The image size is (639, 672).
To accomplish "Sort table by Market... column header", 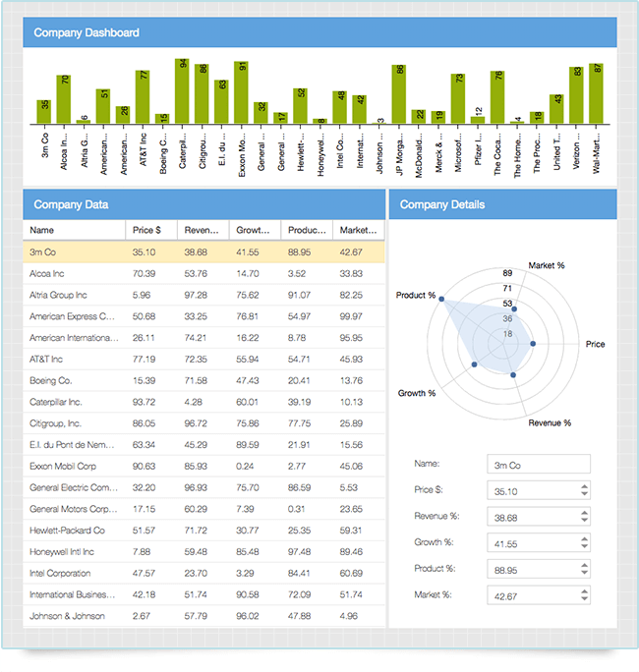I will (359, 230).
